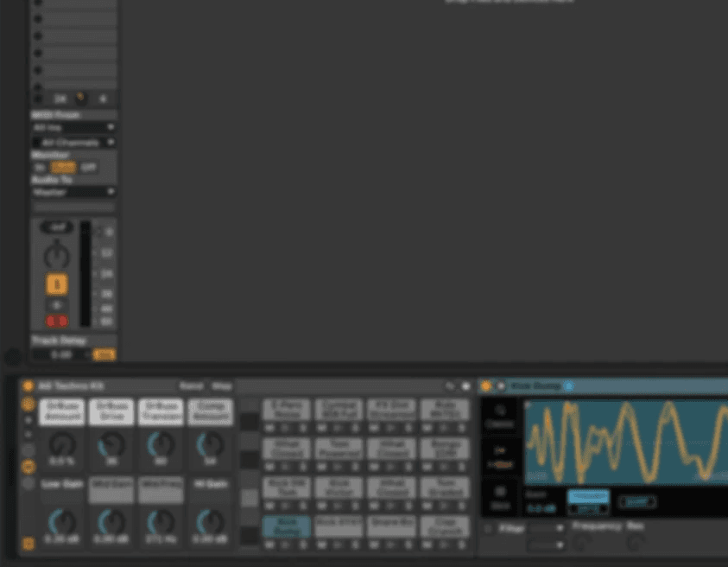Solo the track in the mixer

coord(57,305)
